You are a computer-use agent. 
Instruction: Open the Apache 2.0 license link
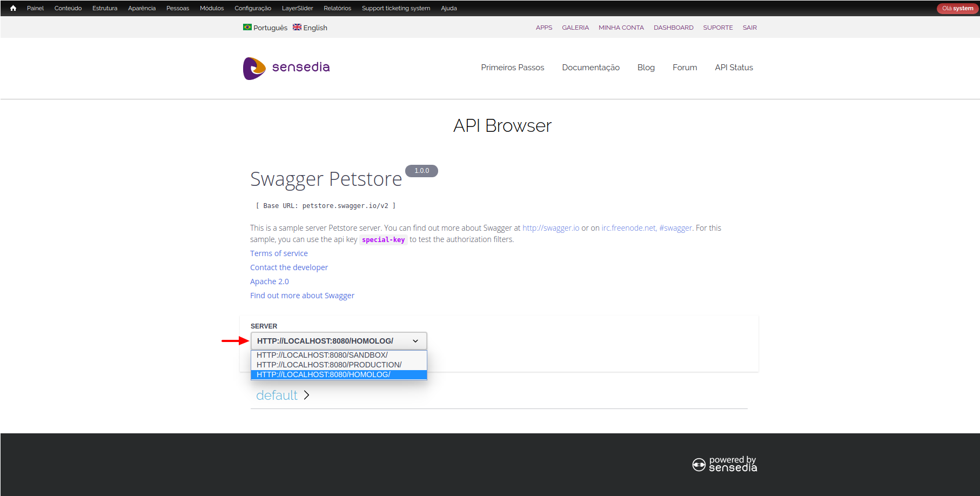coord(269,281)
